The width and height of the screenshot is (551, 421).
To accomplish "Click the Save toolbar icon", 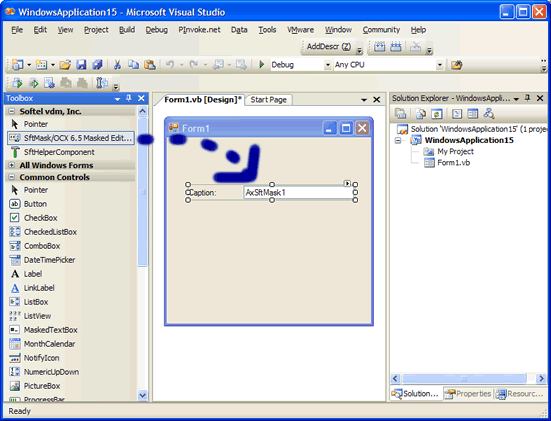I will [x=81, y=65].
